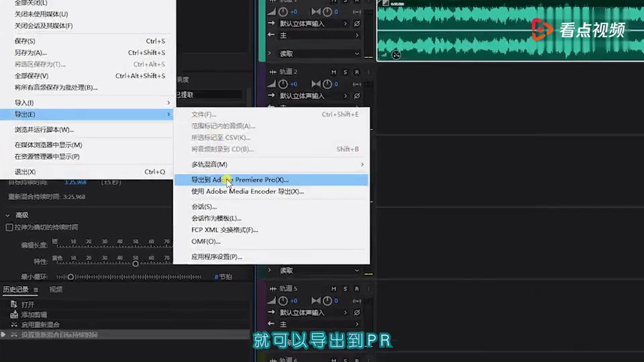This screenshot has width=644, height=362.
Task: Choose 导出到 Adobe Premiere Pro(X)...
Action: (271, 180)
